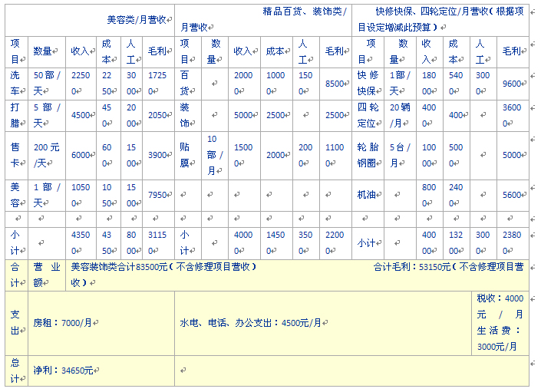Select the 合计毛利：53150元 text
Screen dimensions: 541x392
pyautogui.click(x=415, y=267)
